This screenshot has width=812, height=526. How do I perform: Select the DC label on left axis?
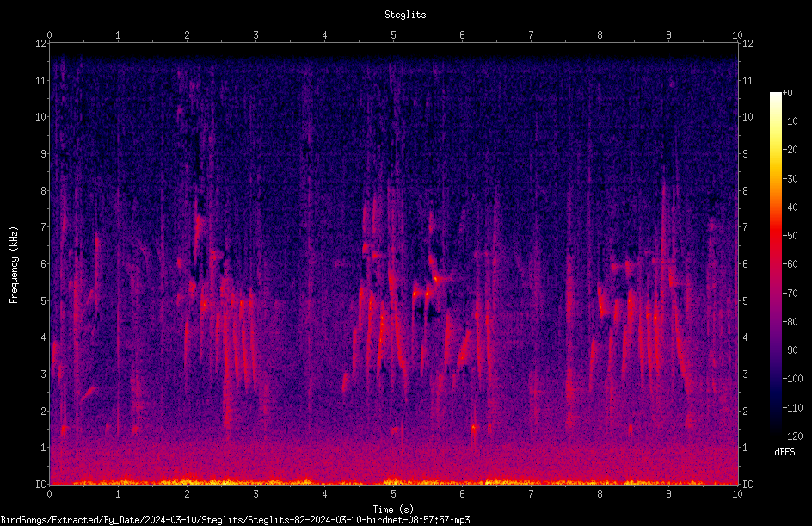40,484
